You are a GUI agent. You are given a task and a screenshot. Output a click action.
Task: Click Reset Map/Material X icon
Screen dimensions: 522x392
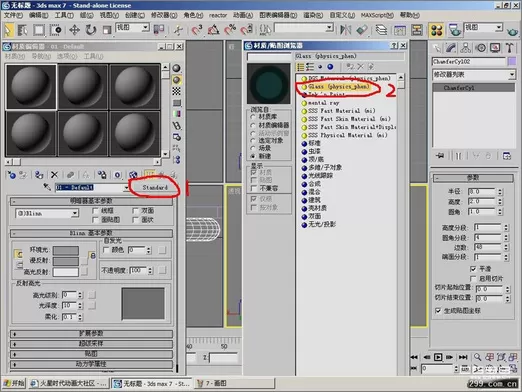54,175
